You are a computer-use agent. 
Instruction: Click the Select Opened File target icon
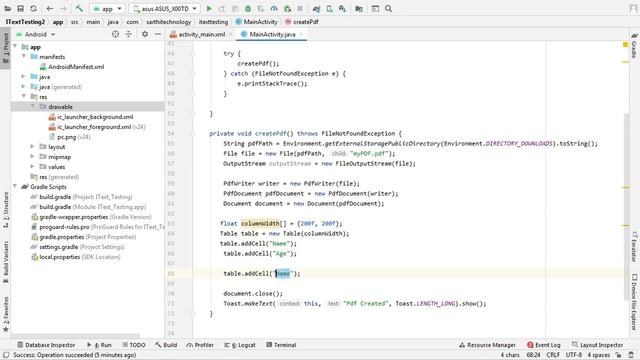coord(116,34)
